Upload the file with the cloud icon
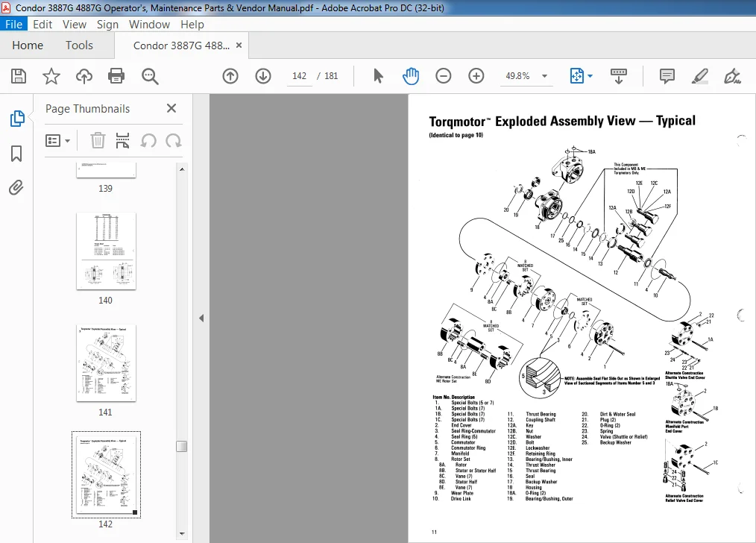This screenshot has height=543, width=756. pyautogui.click(x=84, y=76)
